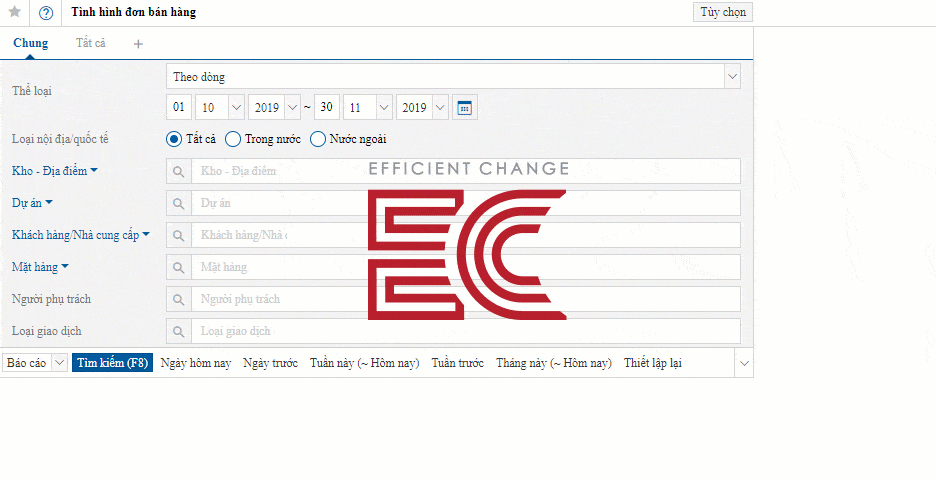Click the Dự án input field
This screenshot has width=936, height=480.
[466, 203]
